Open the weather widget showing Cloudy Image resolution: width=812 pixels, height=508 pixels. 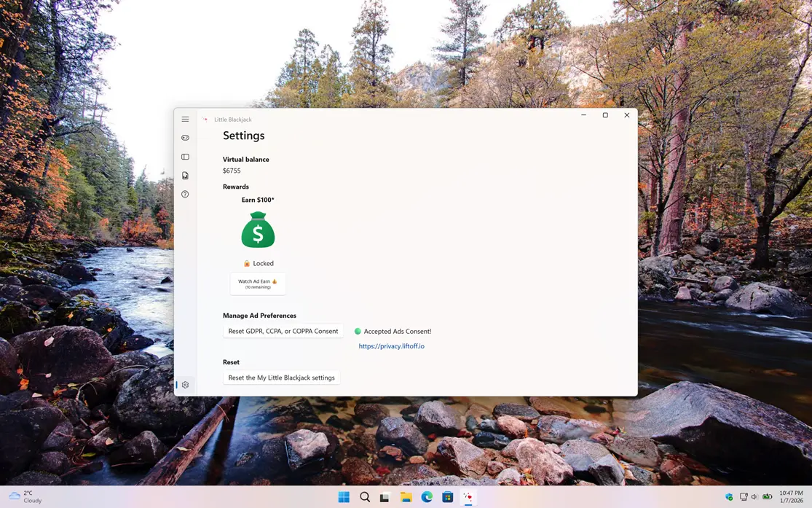25,497
